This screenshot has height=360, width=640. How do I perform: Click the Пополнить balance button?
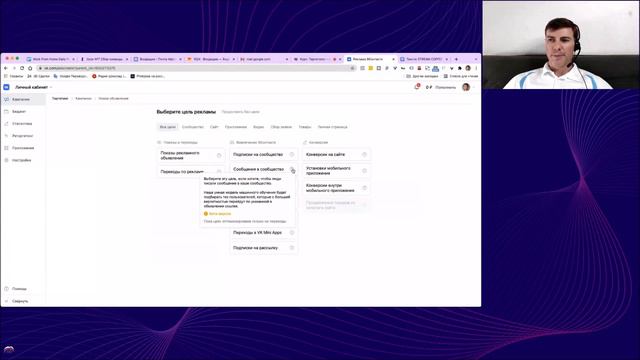445,87
